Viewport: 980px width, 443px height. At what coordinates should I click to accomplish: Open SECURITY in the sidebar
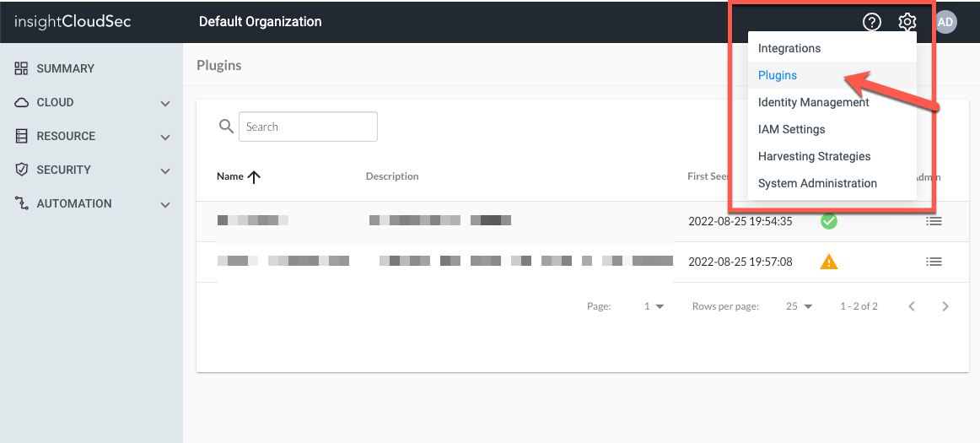tap(64, 170)
